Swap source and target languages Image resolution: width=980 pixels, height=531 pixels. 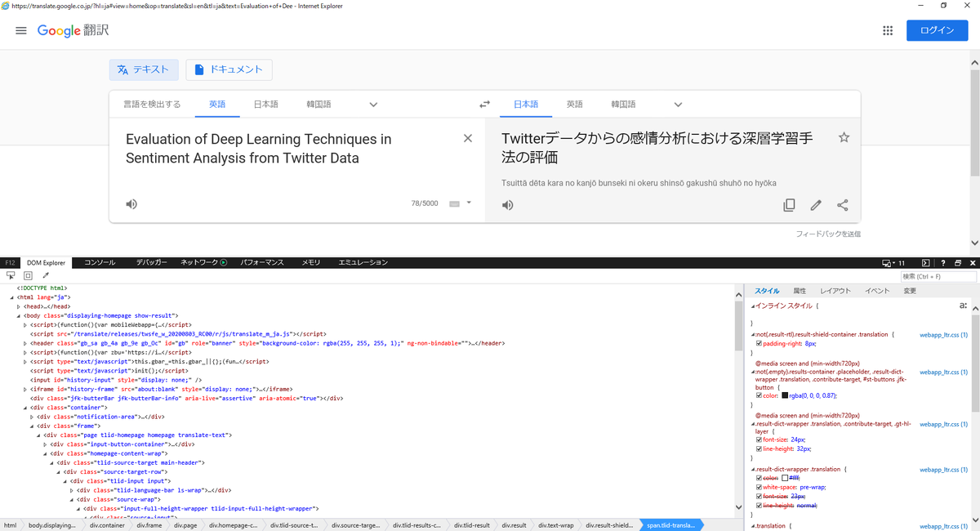pyautogui.click(x=484, y=105)
